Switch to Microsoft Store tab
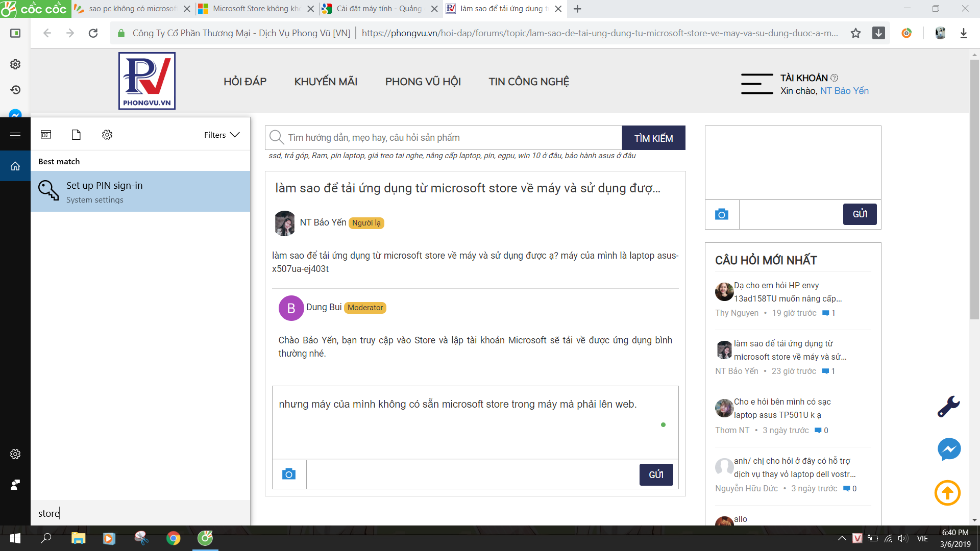This screenshot has width=980, height=551. pyautogui.click(x=256, y=9)
